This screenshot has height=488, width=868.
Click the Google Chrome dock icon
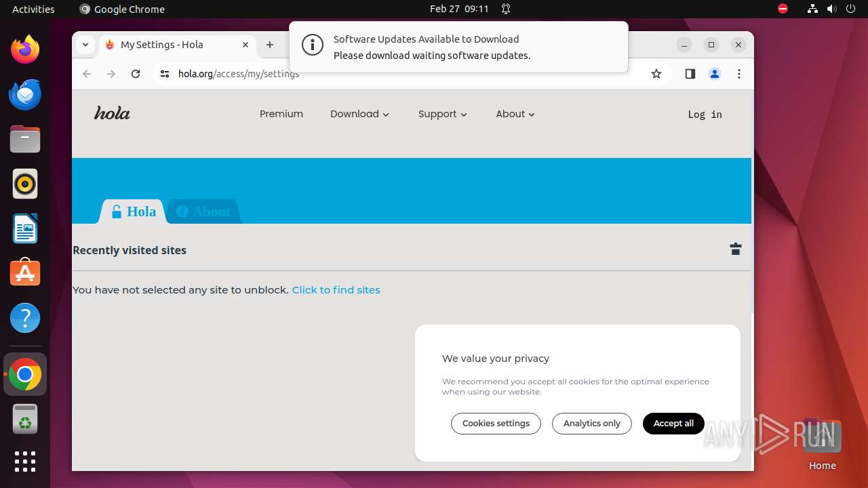(x=25, y=374)
